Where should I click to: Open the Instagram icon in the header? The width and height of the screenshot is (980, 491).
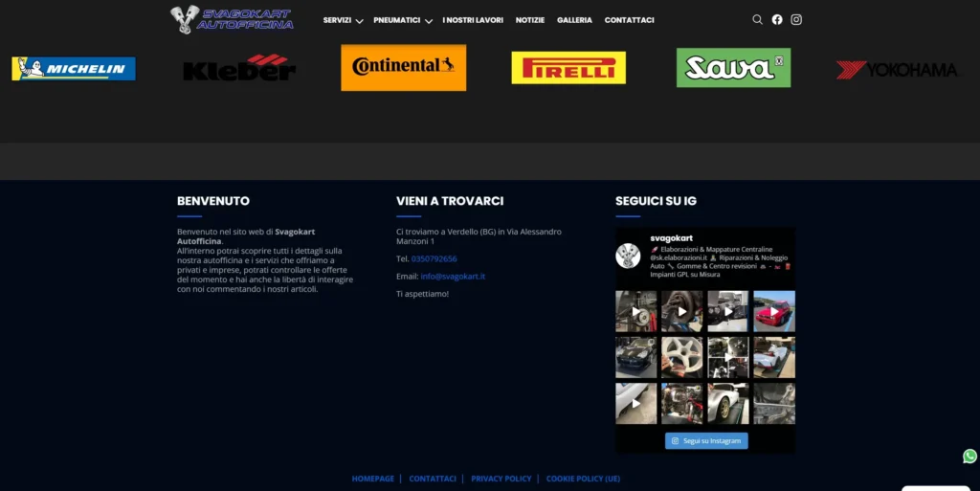tap(796, 20)
